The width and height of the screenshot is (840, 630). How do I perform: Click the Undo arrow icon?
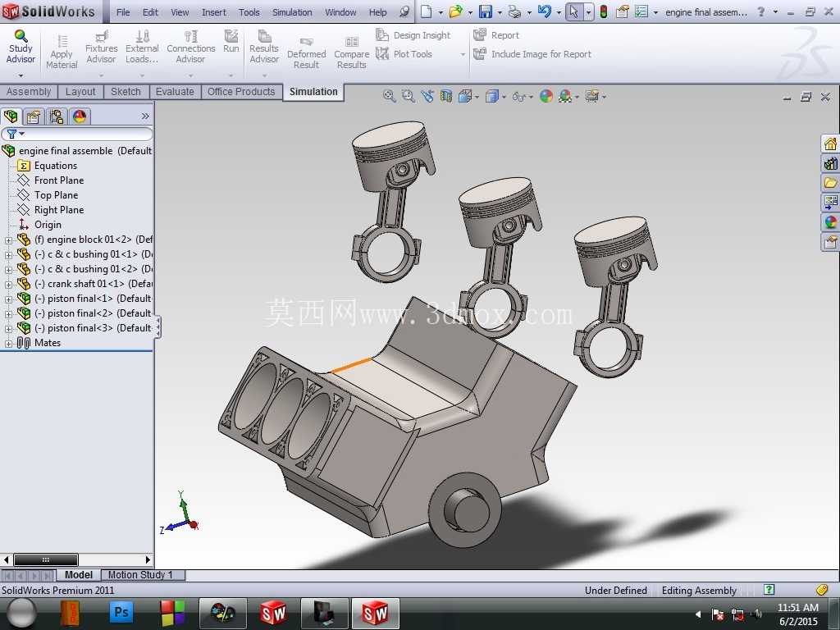(545, 11)
